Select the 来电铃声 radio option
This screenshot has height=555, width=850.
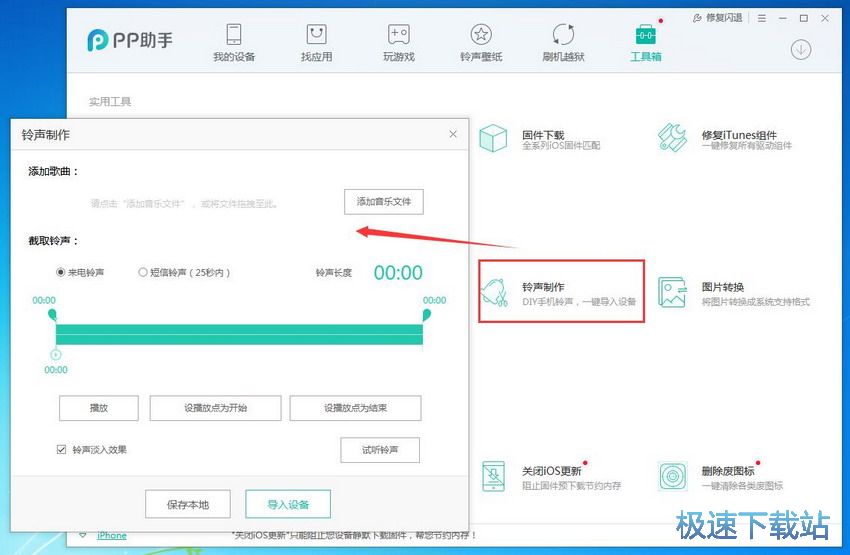tap(80, 272)
